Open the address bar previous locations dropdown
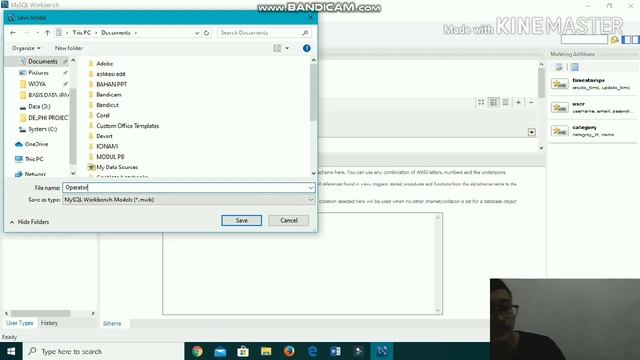Image resolution: width=640 pixels, height=360 pixels. [x=197, y=33]
